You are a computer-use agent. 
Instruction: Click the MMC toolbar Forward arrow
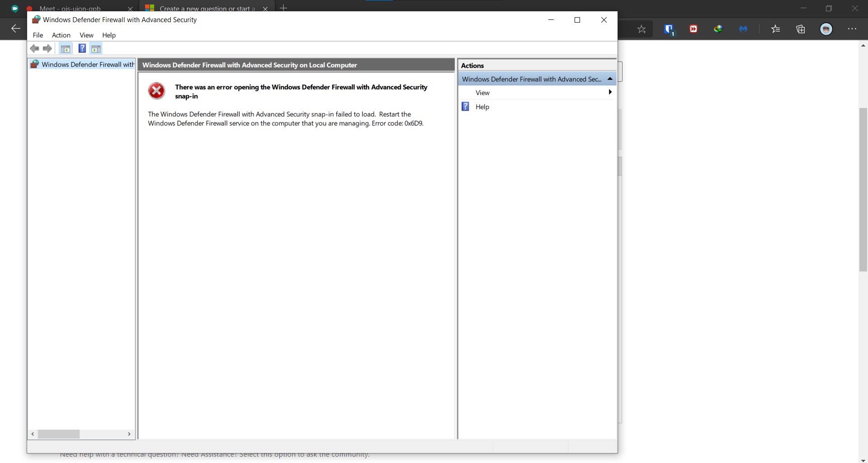[47, 48]
